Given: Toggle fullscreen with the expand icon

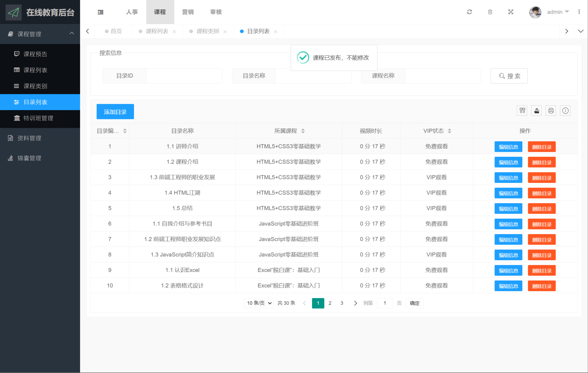Looking at the screenshot, I should (511, 12).
